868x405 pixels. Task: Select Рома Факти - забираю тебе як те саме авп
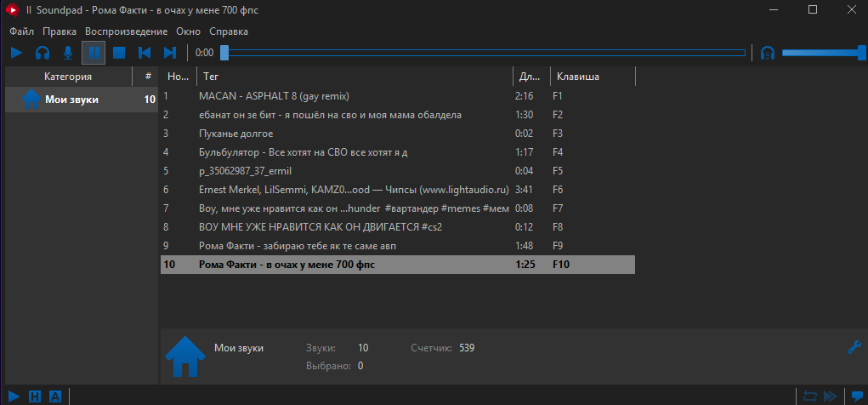398,245
